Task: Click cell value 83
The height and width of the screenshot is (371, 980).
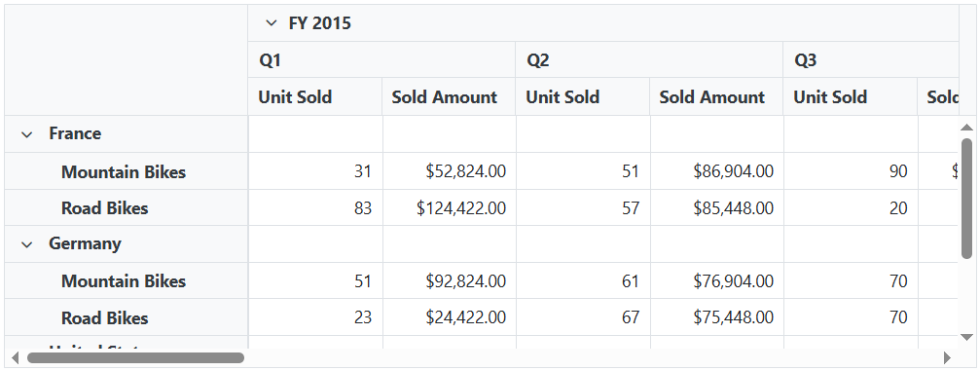Action: coord(315,207)
